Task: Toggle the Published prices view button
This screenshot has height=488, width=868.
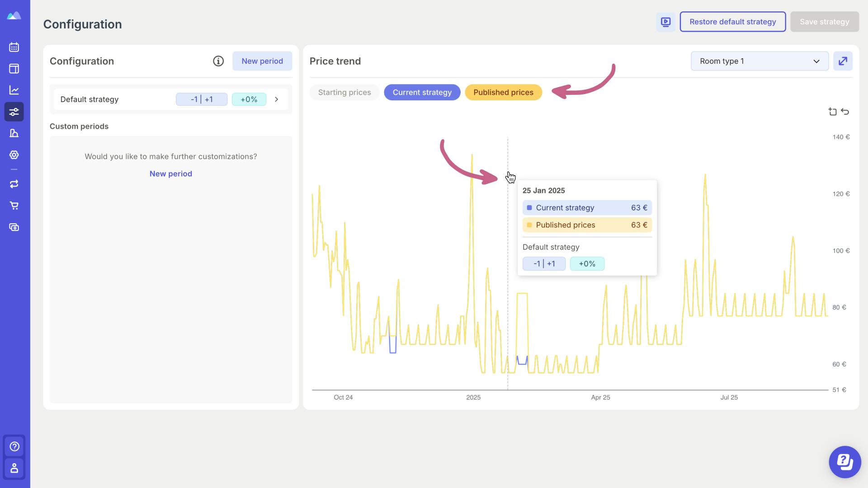Action: 503,92
